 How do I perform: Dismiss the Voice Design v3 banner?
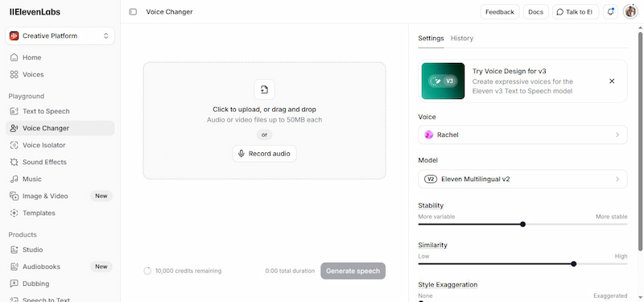tap(612, 81)
